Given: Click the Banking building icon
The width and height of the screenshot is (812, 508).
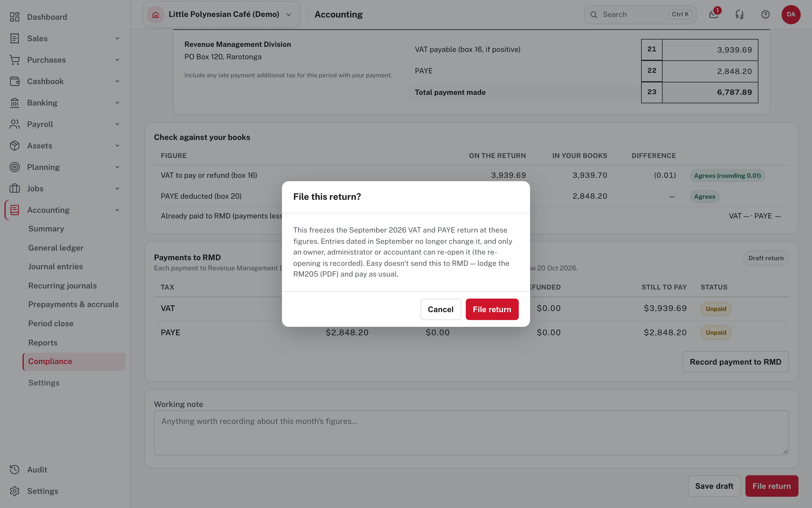Looking at the screenshot, I should tap(14, 103).
